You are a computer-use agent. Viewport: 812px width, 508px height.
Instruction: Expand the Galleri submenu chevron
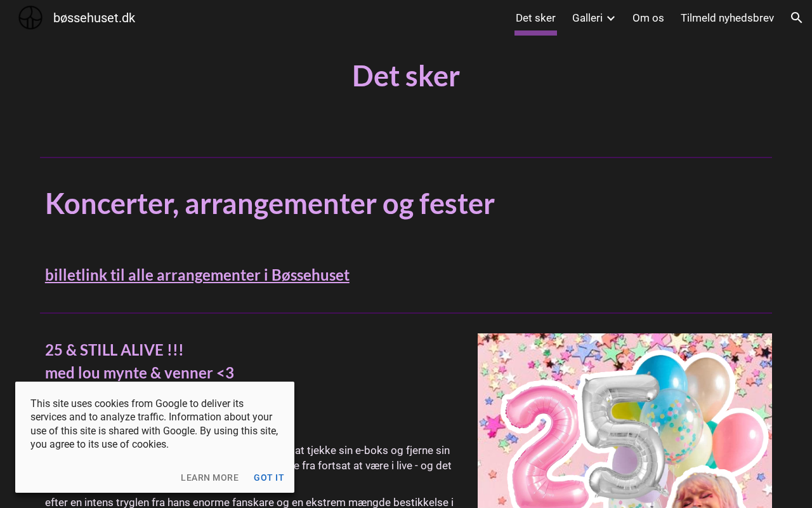(611, 18)
